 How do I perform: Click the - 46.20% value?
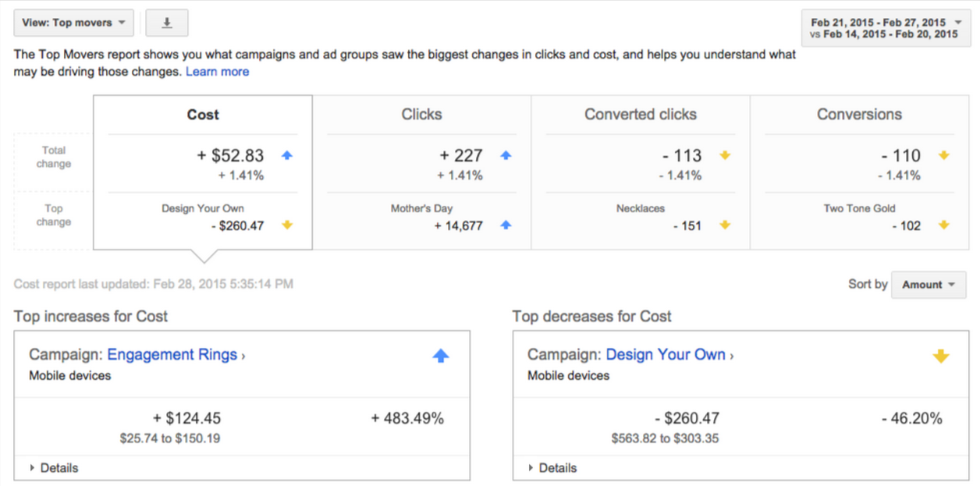click(x=912, y=419)
